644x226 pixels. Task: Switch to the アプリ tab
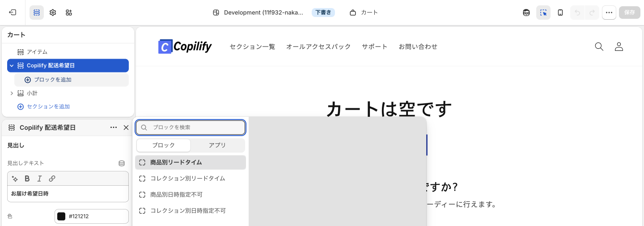pos(218,145)
